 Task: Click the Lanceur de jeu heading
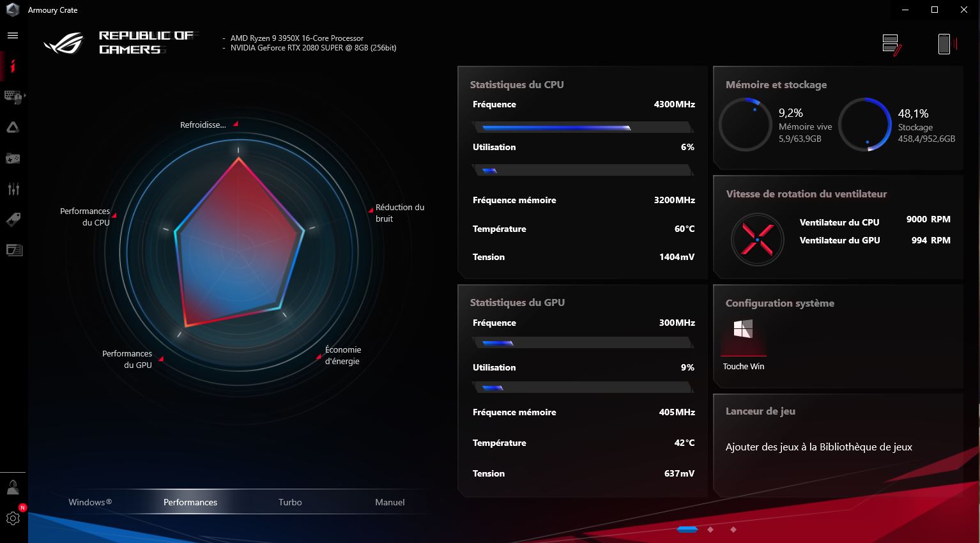click(760, 411)
